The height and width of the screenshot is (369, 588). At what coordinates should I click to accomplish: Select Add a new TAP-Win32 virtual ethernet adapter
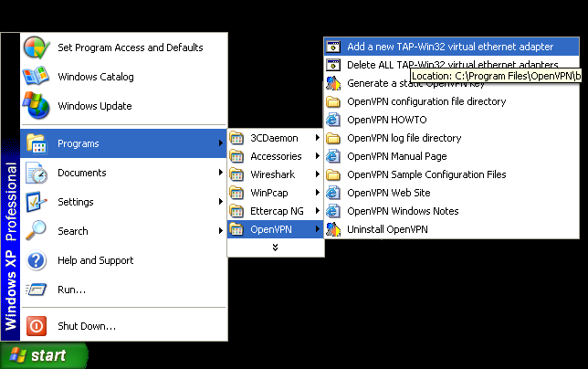click(x=451, y=47)
